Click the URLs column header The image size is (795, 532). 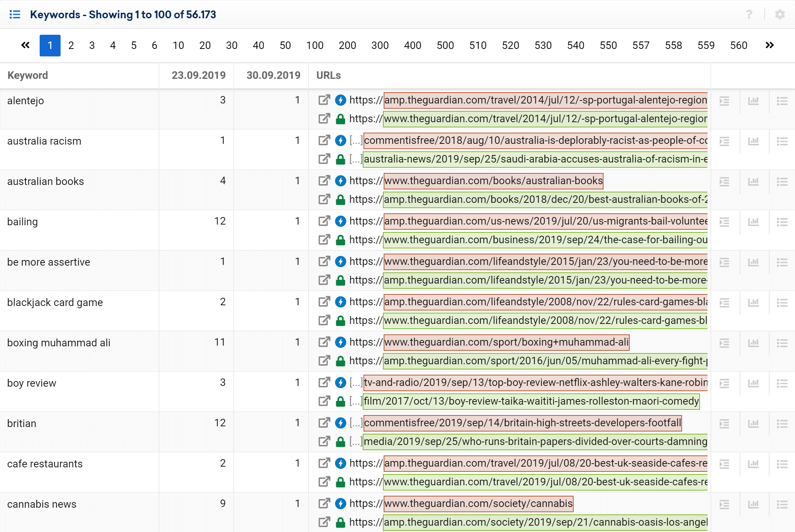point(329,75)
